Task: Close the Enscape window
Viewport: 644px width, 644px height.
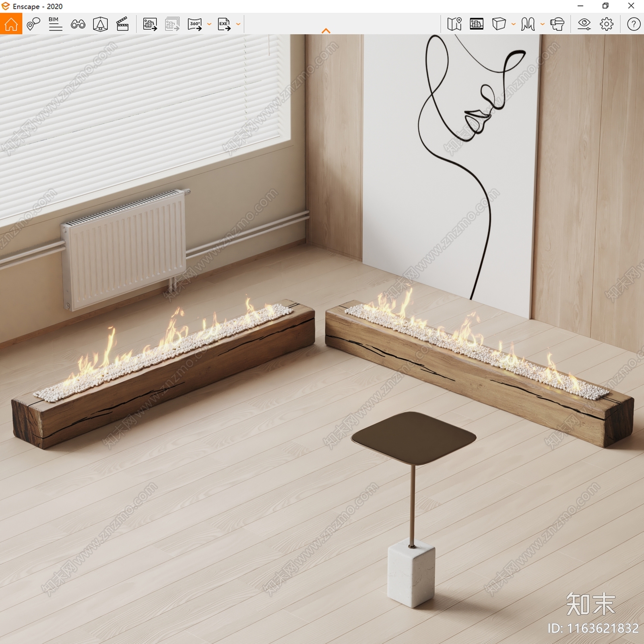Action: pyautogui.click(x=631, y=6)
